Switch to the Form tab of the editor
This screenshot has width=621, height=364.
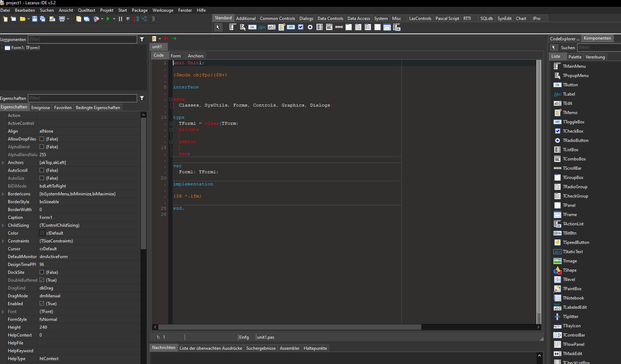pyautogui.click(x=175, y=56)
